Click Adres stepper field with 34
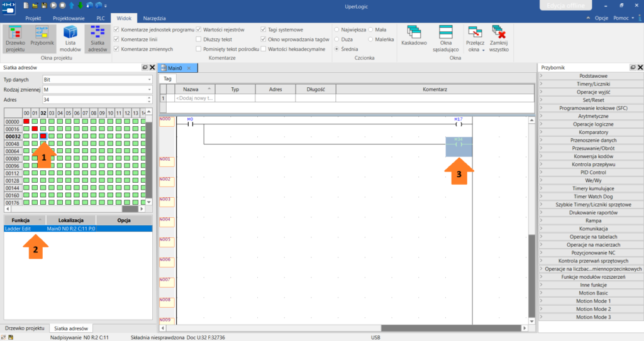Viewport: 644px width, 341px height. click(97, 99)
